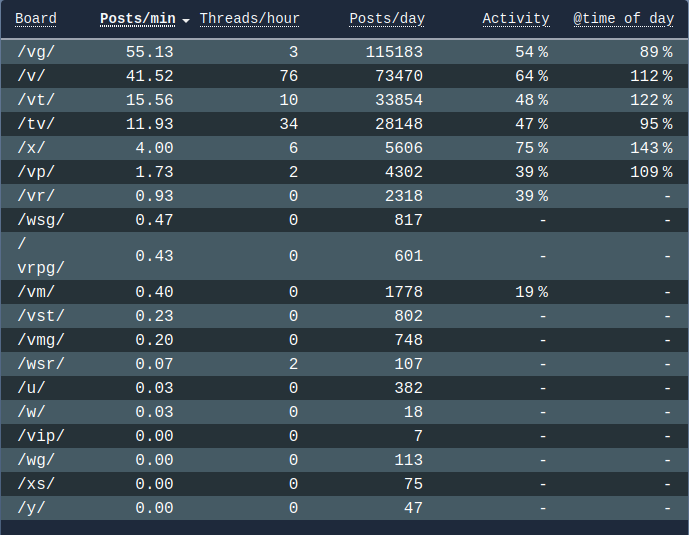Click the 73470 posts/day value
689x535 pixels.
click(399, 76)
